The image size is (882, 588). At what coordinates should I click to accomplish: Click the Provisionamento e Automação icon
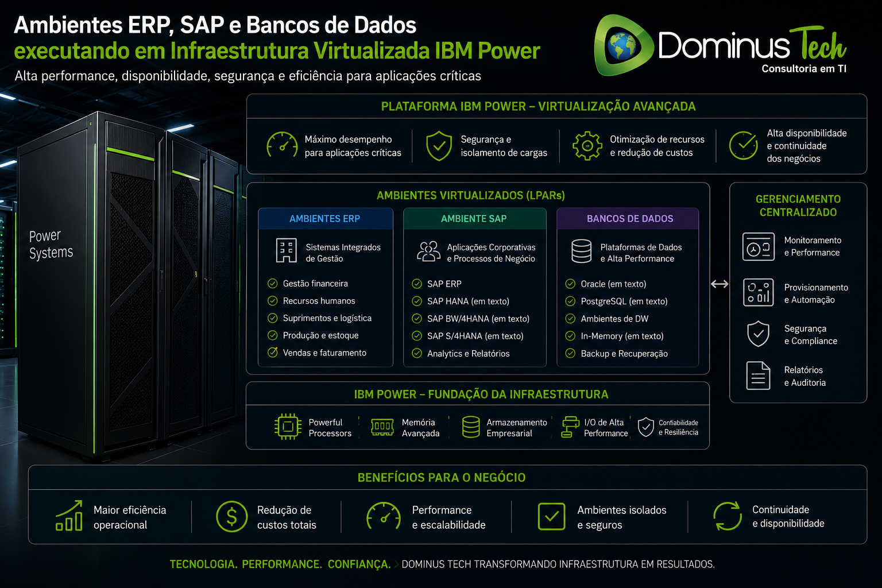(x=758, y=292)
